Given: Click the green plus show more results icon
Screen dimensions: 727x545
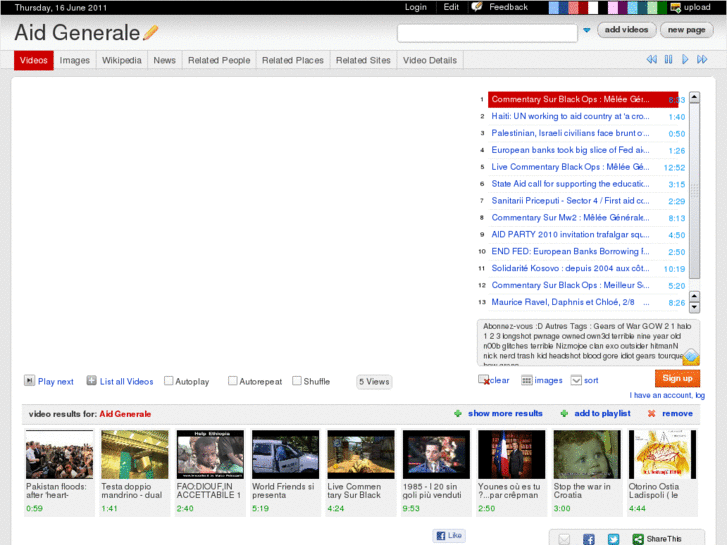Looking at the screenshot, I should 458,413.
